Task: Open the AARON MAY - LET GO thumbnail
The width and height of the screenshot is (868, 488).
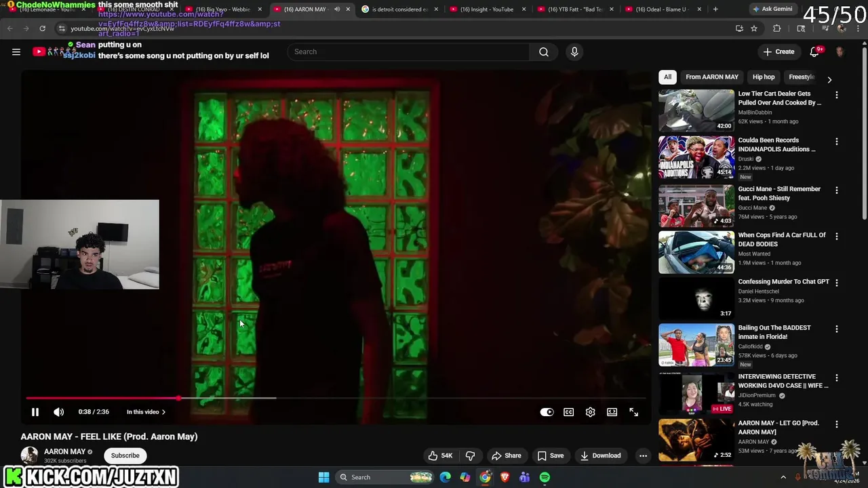Action: (696, 439)
